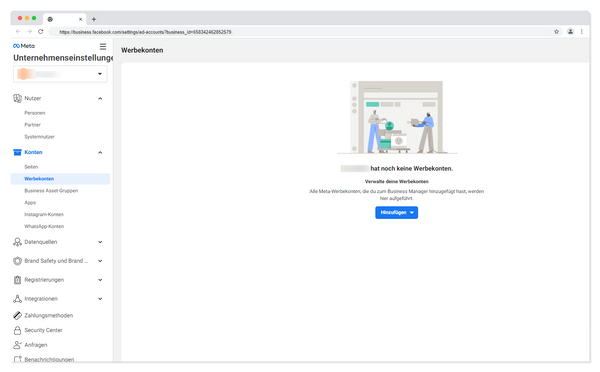The image size is (600, 372).
Task: Open the hamburger menu in the sidebar
Action: pyautogui.click(x=103, y=46)
